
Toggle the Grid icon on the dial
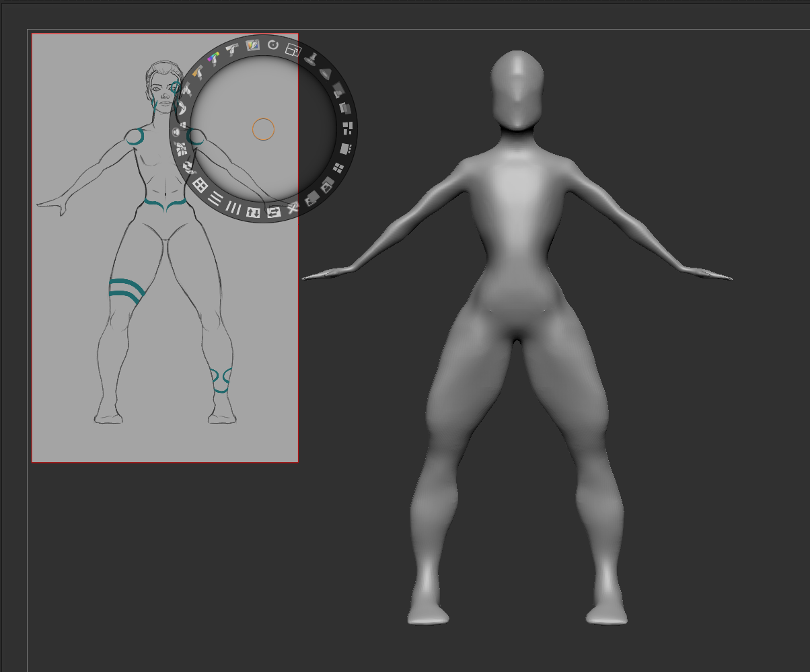(200, 184)
